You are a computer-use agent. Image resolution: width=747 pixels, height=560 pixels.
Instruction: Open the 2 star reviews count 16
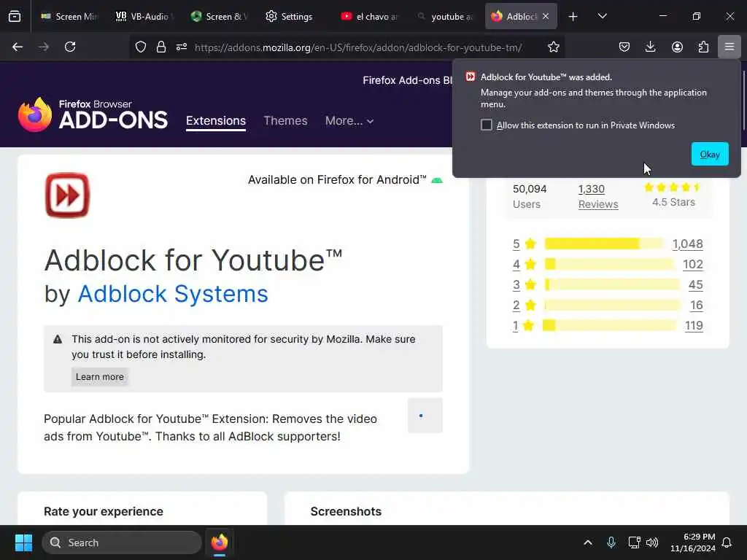point(697,306)
